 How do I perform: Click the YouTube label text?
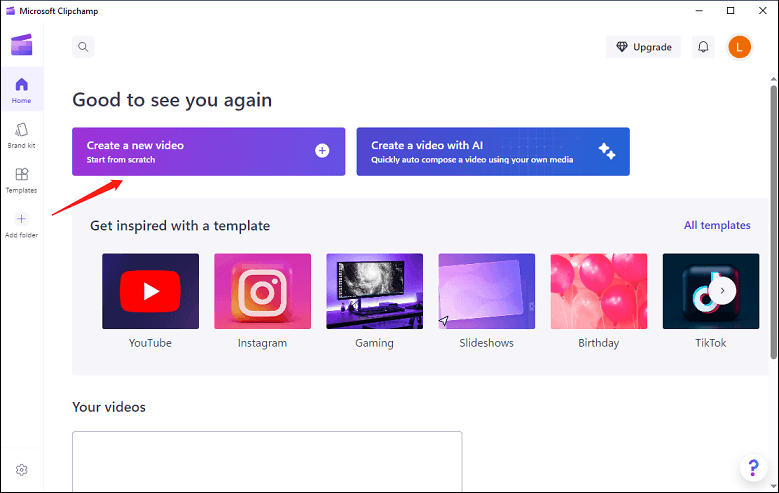pyautogui.click(x=150, y=343)
